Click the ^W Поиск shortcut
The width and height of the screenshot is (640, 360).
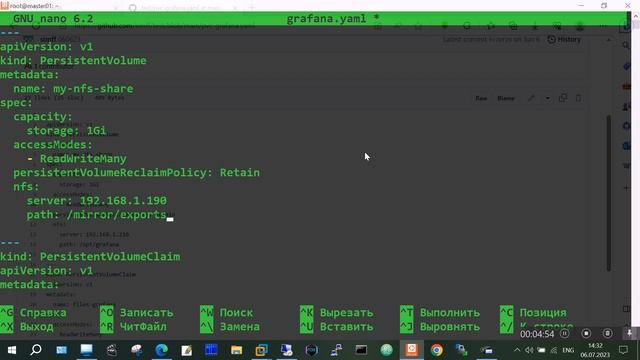tap(227, 313)
